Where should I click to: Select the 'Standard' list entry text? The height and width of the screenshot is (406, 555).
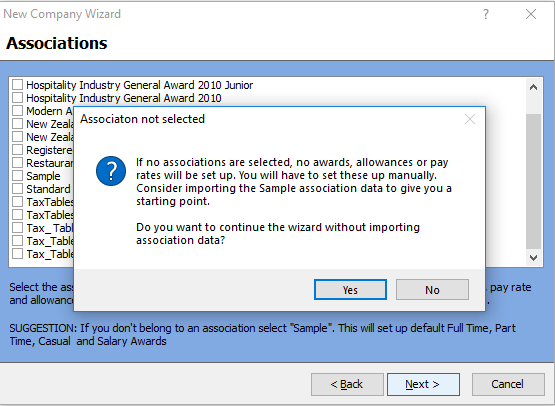(x=48, y=189)
